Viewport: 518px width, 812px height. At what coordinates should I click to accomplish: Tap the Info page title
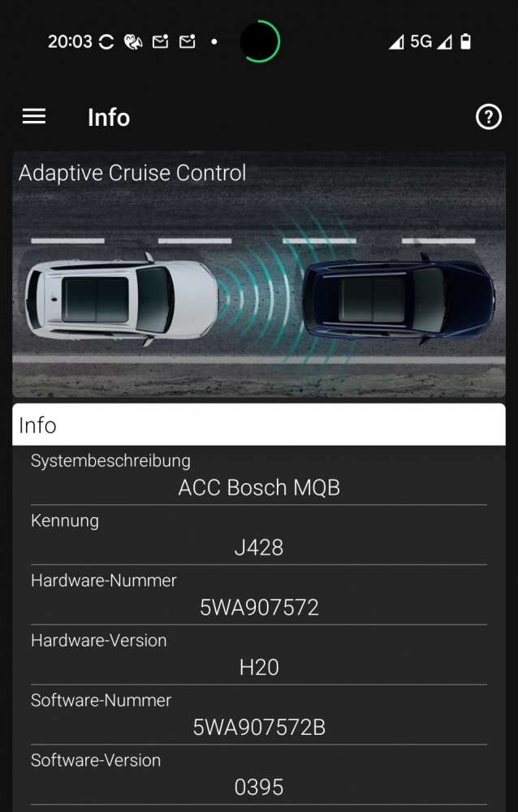109,118
